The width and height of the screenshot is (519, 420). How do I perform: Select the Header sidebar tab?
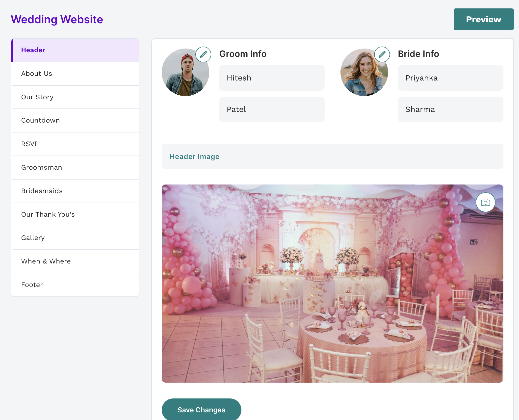[x=75, y=50]
